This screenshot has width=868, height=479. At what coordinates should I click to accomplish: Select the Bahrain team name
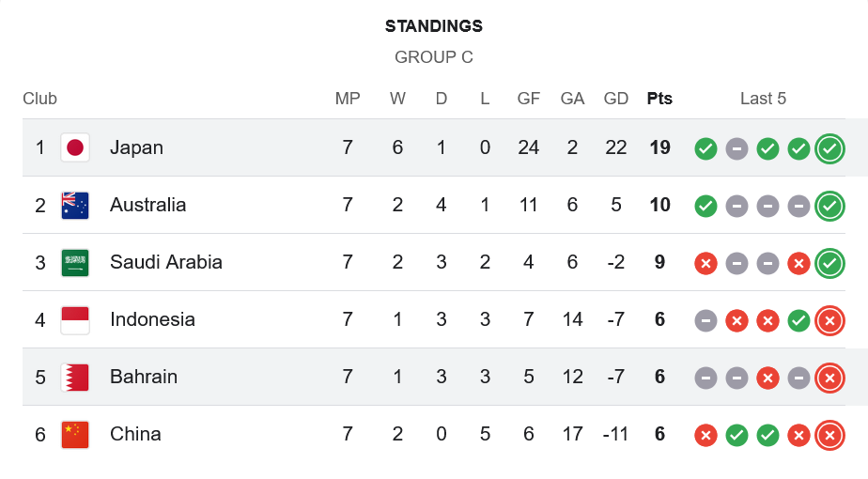pyautogui.click(x=144, y=377)
